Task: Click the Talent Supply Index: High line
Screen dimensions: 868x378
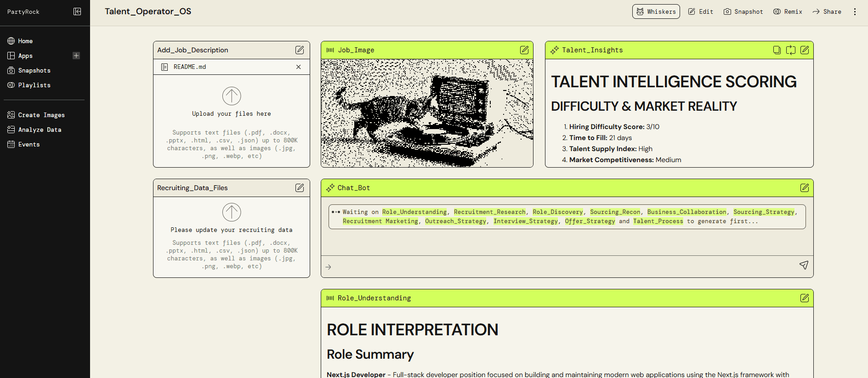Action: point(611,149)
